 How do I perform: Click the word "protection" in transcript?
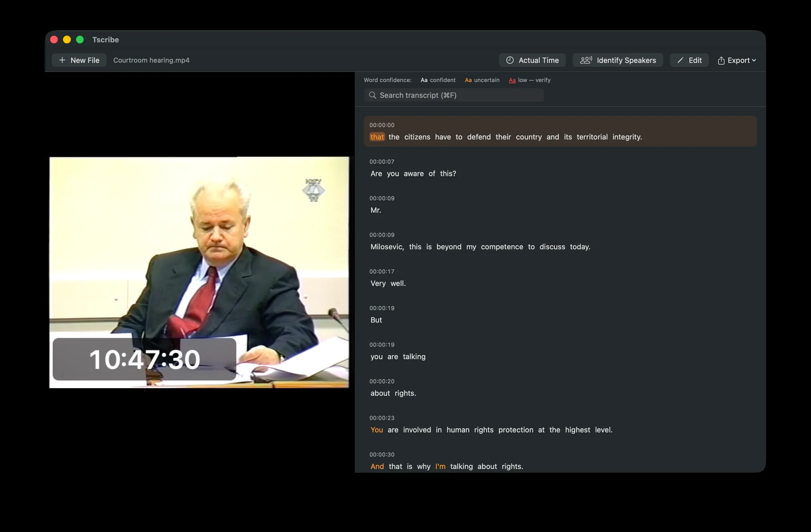516,430
